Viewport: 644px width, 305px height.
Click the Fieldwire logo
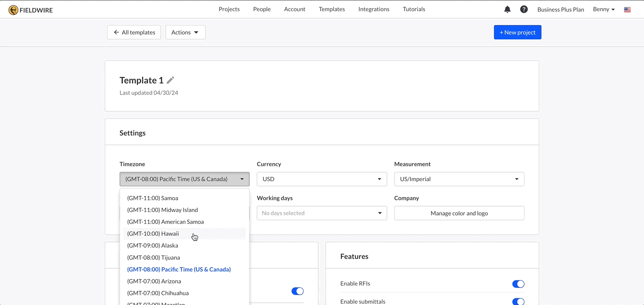click(30, 9)
